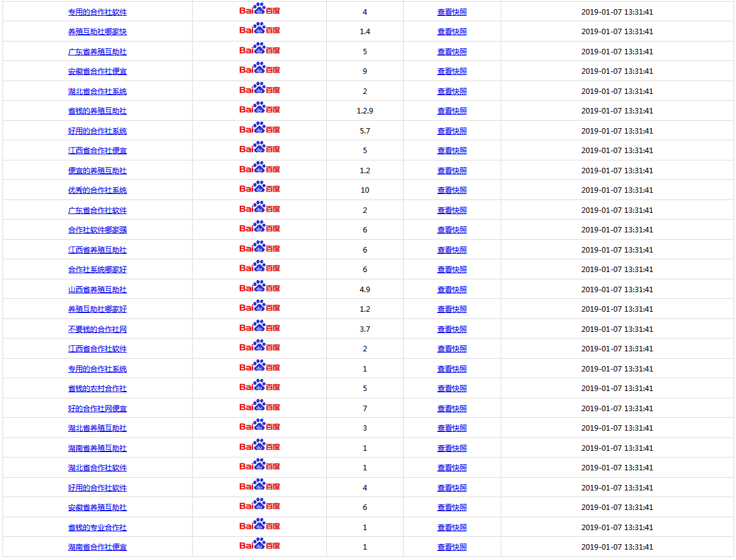Open the keyword link 不要钱的合作社网

98,329
